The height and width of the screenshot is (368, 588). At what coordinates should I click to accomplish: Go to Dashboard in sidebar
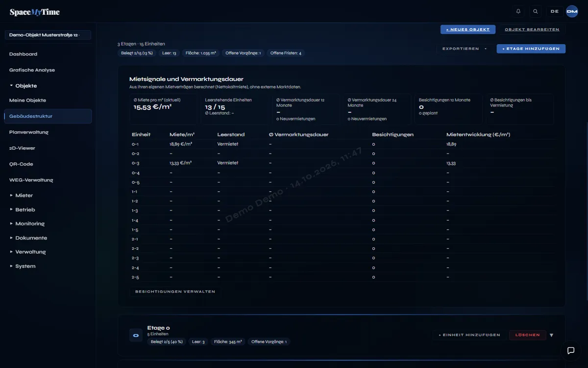click(x=23, y=54)
